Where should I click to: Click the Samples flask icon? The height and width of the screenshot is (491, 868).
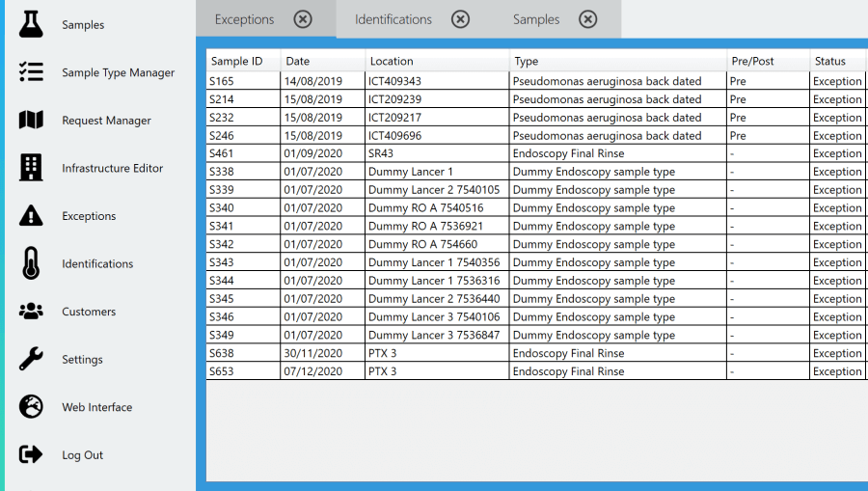pos(31,24)
